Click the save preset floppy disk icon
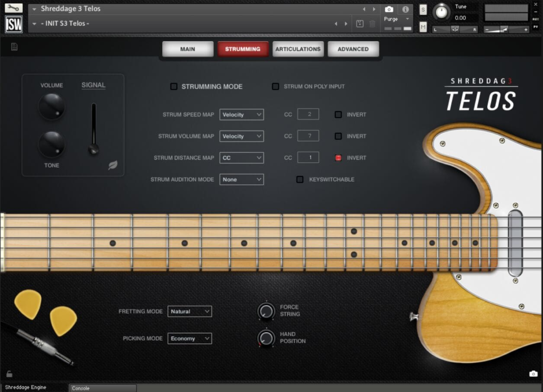Image resolution: width=543 pixels, height=392 pixels. 360,24
